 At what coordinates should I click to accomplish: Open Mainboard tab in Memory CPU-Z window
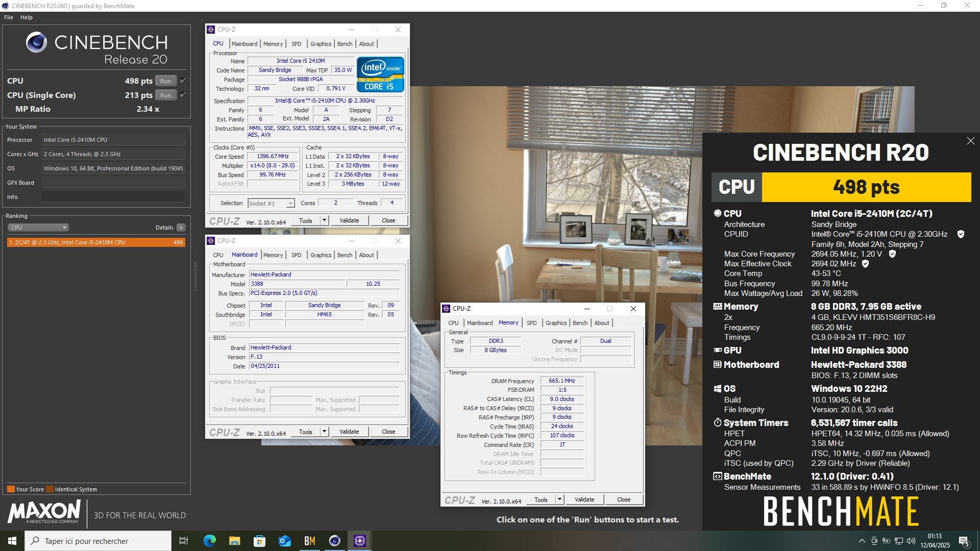pos(480,323)
